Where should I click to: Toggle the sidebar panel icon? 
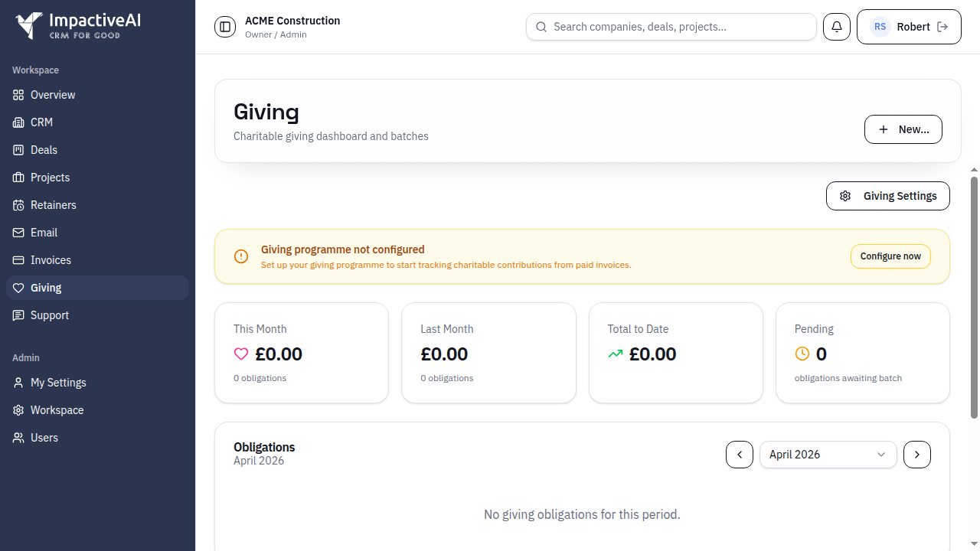click(225, 27)
